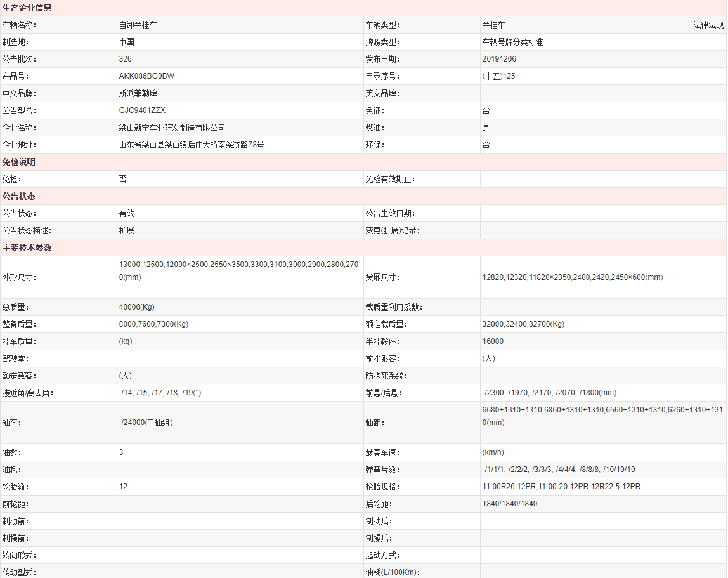728x578 pixels.
Task: Click the company address value in 山东省梁山县
Action: click(x=192, y=145)
